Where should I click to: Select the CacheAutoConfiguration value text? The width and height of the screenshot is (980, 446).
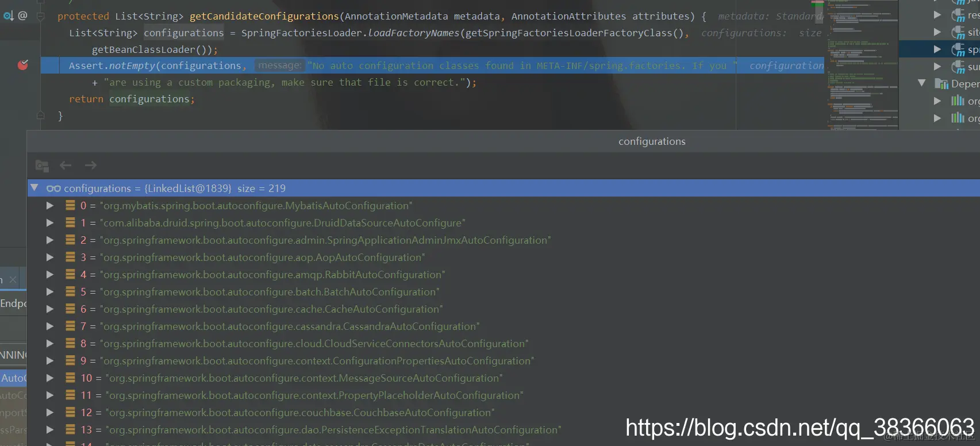click(271, 309)
